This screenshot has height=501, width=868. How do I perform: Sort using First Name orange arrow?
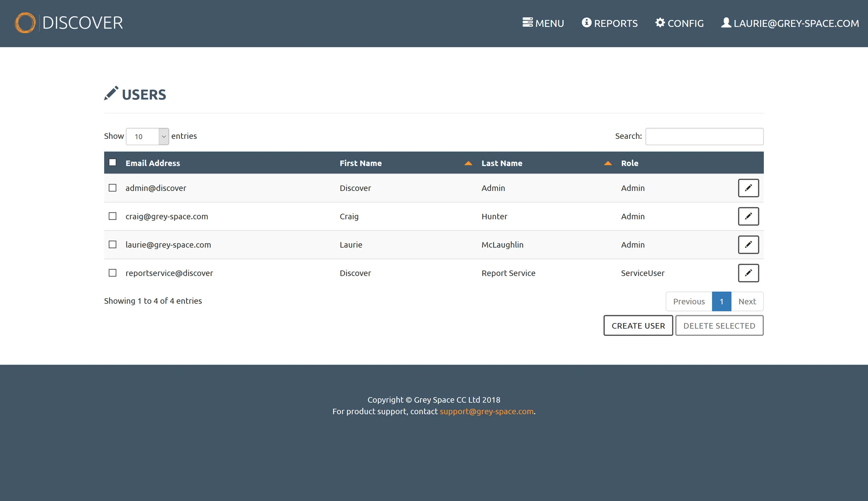[468, 163]
